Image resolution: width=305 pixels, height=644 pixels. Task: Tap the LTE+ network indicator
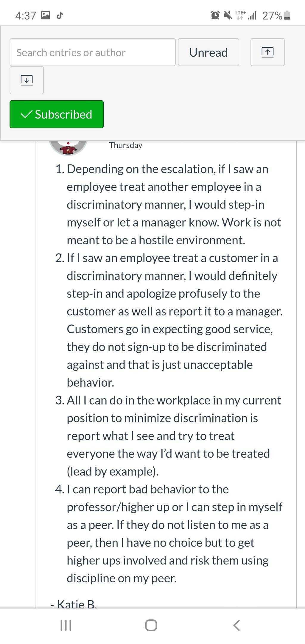click(x=240, y=15)
